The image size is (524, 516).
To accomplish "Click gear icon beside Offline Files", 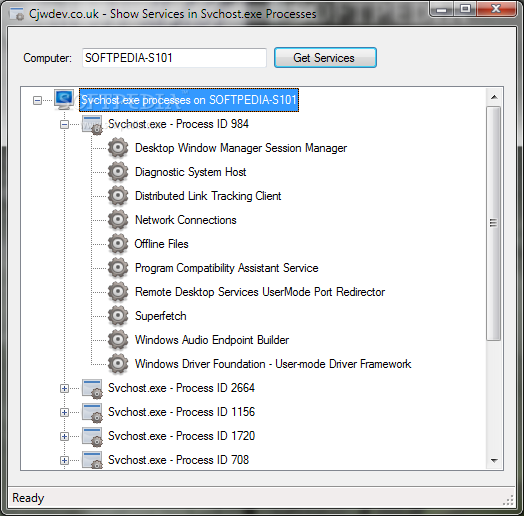I will click(x=118, y=244).
